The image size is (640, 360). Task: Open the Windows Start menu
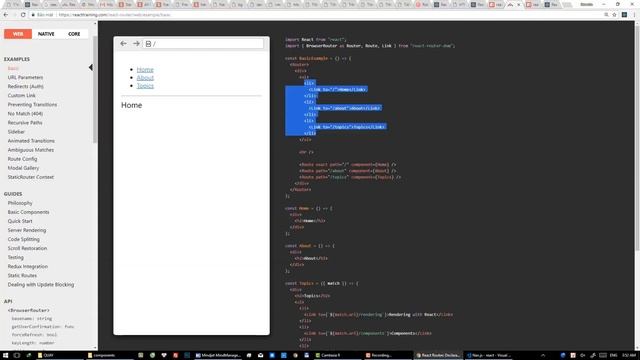click(x=5, y=356)
